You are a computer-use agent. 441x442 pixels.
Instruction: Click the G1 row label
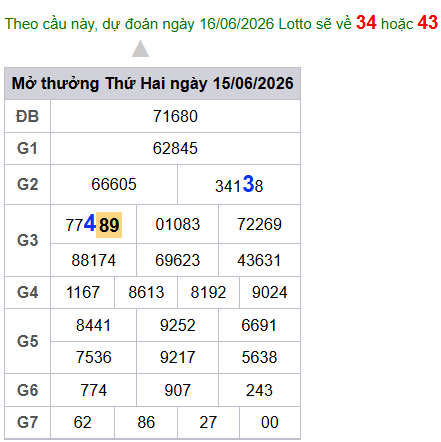[x=27, y=148]
